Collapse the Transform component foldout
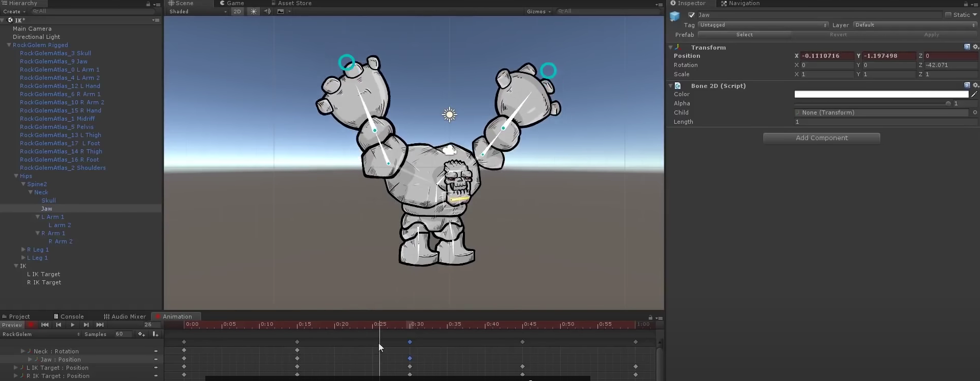Viewport: 980px width, 381px height. coord(671,47)
